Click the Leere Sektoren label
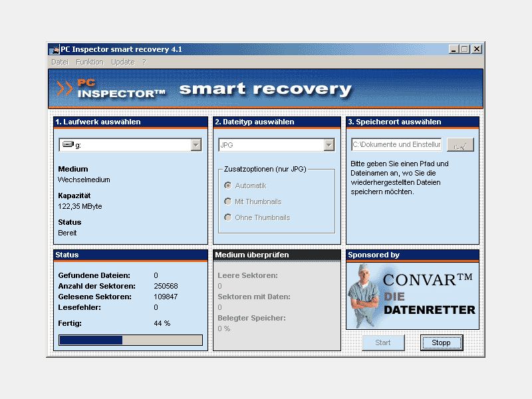The height and width of the screenshot is (399, 532). 247,275
